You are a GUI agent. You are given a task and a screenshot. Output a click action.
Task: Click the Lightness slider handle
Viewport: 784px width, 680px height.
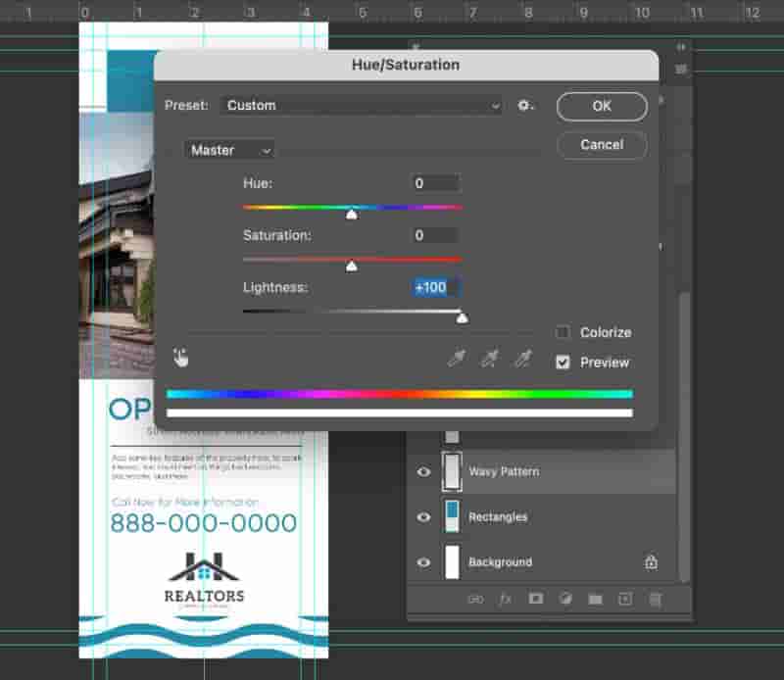pyautogui.click(x=462, y=318)
